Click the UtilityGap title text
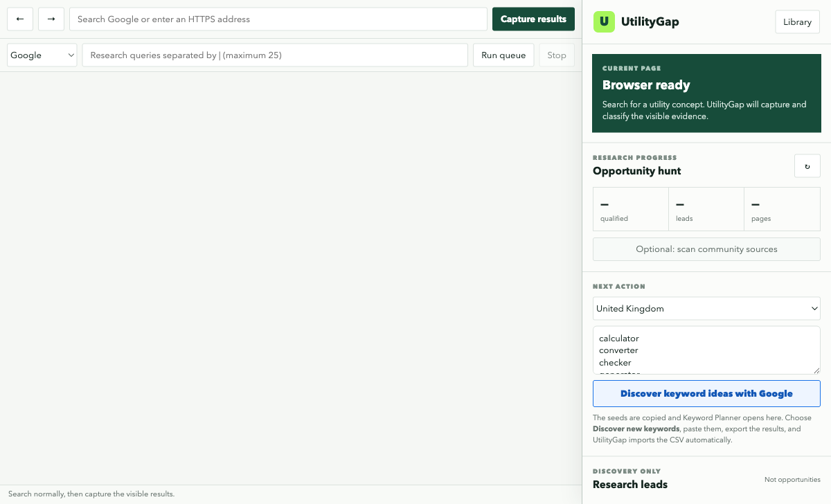This screenshot has width=831, height=504. 650,21
